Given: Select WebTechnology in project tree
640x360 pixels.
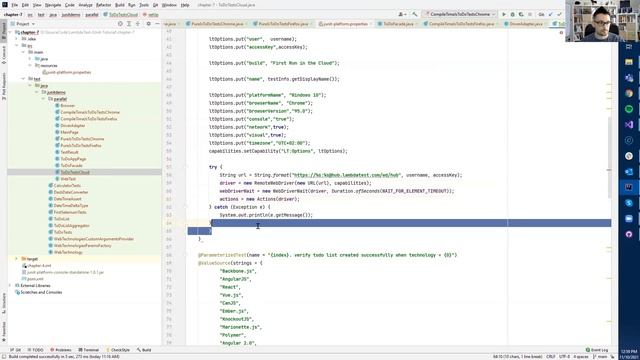Looking at the screenshot, I should click(68, 252).
